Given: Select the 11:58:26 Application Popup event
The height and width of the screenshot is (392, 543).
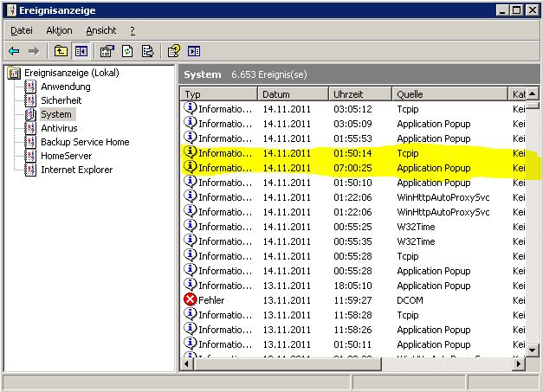Looking at the screenshot, I should (x=354, y=330).
